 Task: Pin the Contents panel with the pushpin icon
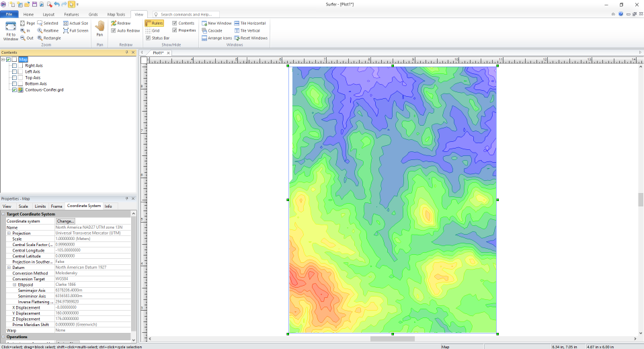coord(127,52)
